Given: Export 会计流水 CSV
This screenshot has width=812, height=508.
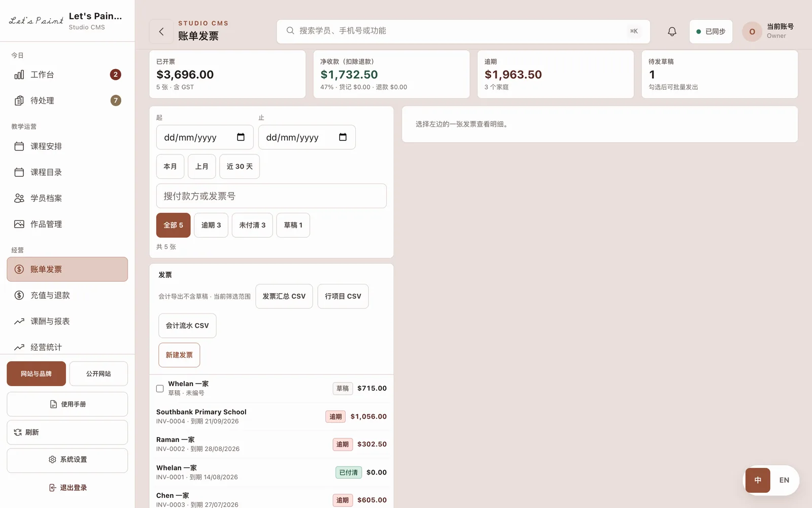Looking at the screenshot, I should pos(187,326).
